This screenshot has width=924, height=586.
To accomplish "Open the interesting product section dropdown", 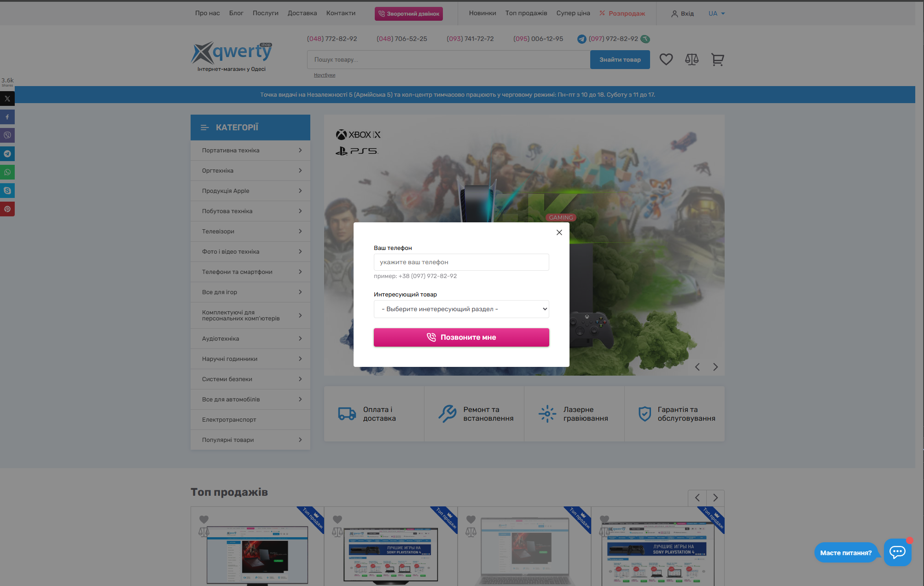I will [x=461, y=309].
